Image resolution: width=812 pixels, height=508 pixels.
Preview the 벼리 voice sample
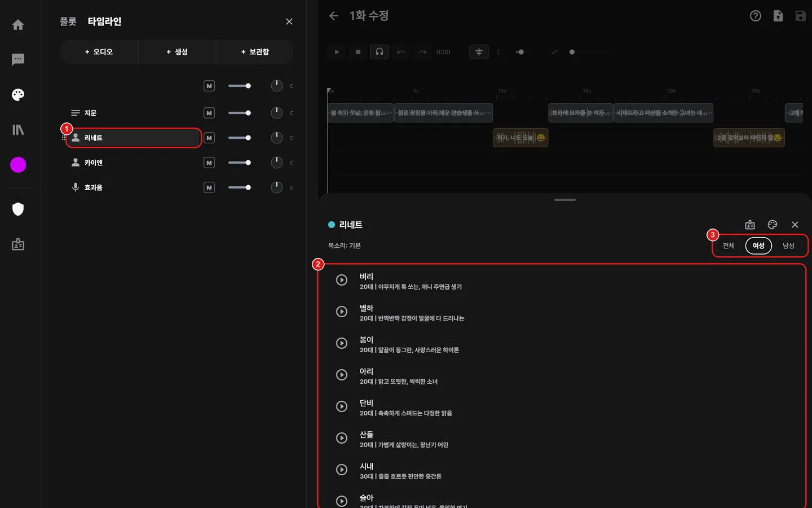342,280
